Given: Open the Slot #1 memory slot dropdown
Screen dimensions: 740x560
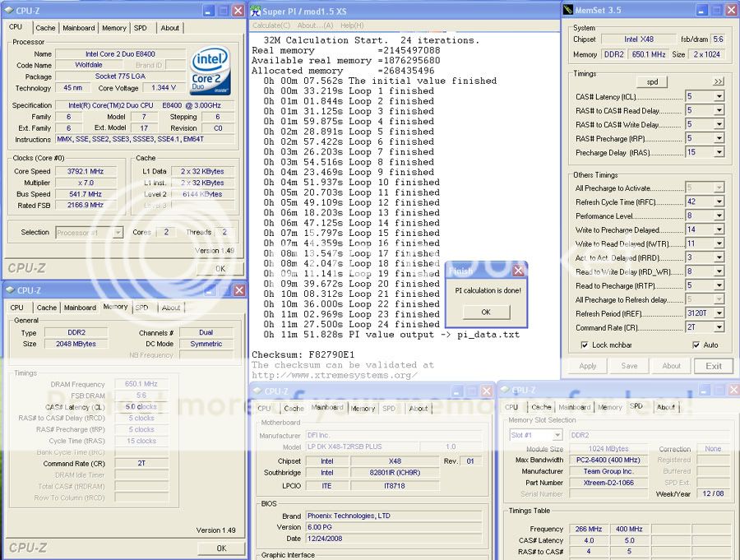Looking at the screenshot, I should (x=557, y=435).
